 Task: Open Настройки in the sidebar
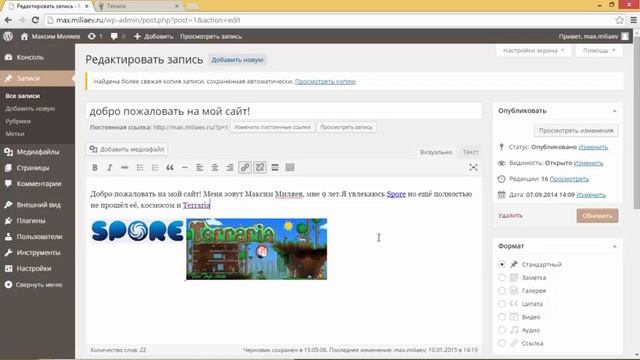point(34,269)
